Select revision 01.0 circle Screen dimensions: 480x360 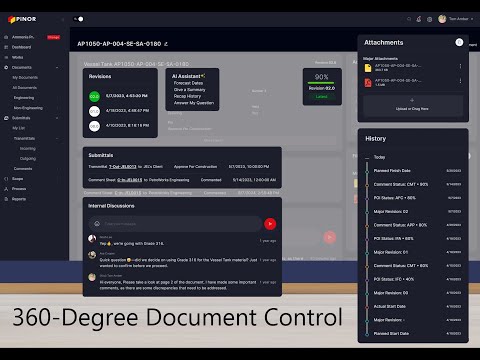tap(94, 111)
